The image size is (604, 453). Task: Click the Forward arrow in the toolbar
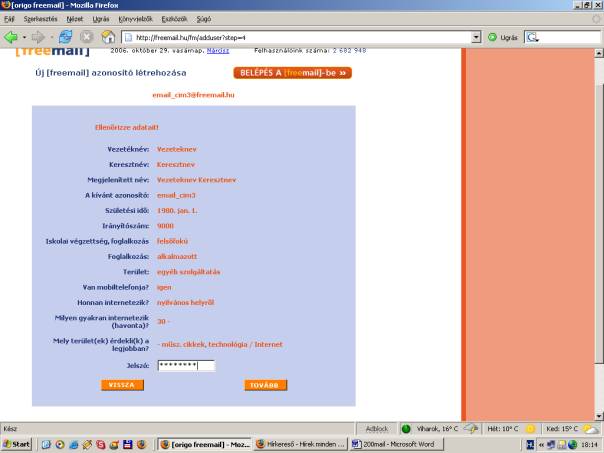(x=40, y=37)
